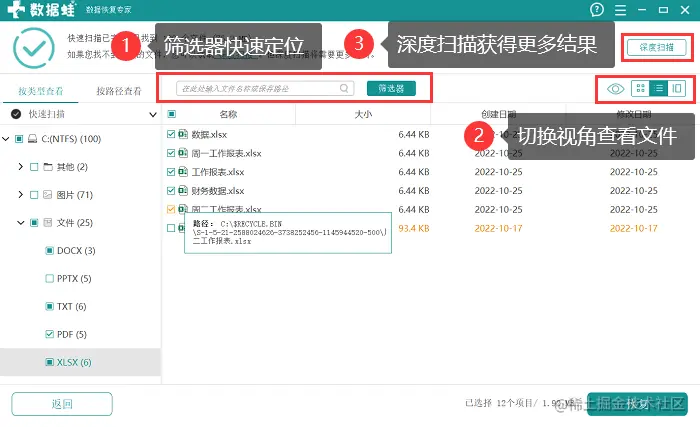This screenshot has height=427, width=700.
Task: Switch to list view
Action: 658,88
